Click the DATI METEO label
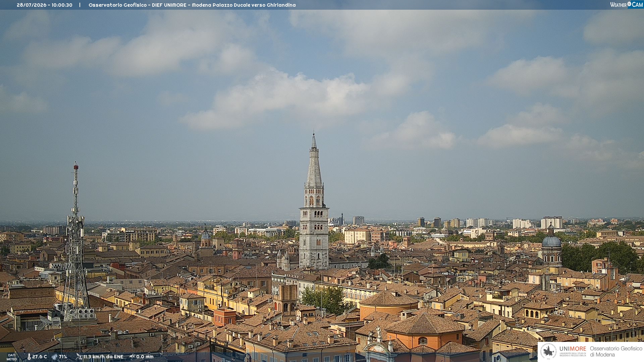The width and height of the screenshot is (644, 362). tap(12, 357)
